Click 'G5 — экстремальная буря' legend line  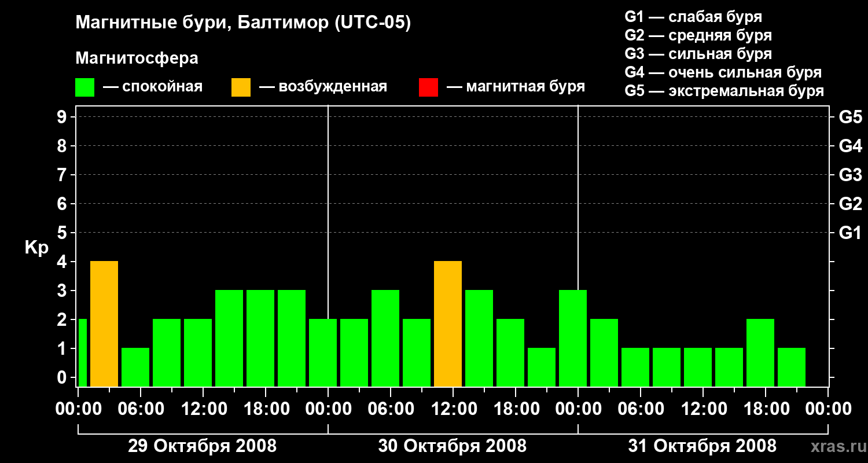[724, 91]
